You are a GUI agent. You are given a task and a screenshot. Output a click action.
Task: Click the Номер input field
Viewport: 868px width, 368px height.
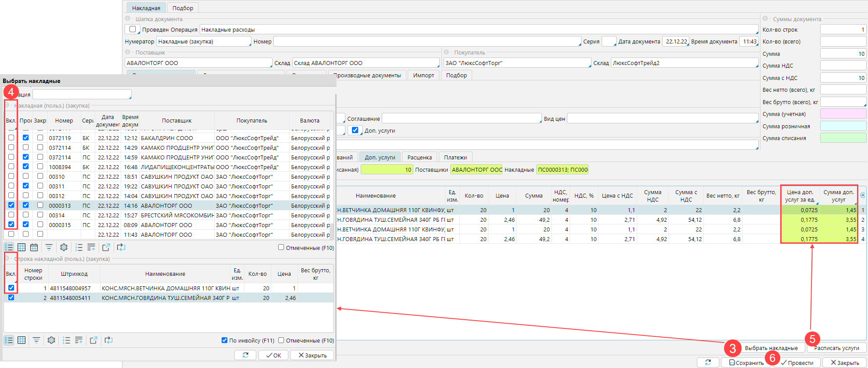[427, 42]
